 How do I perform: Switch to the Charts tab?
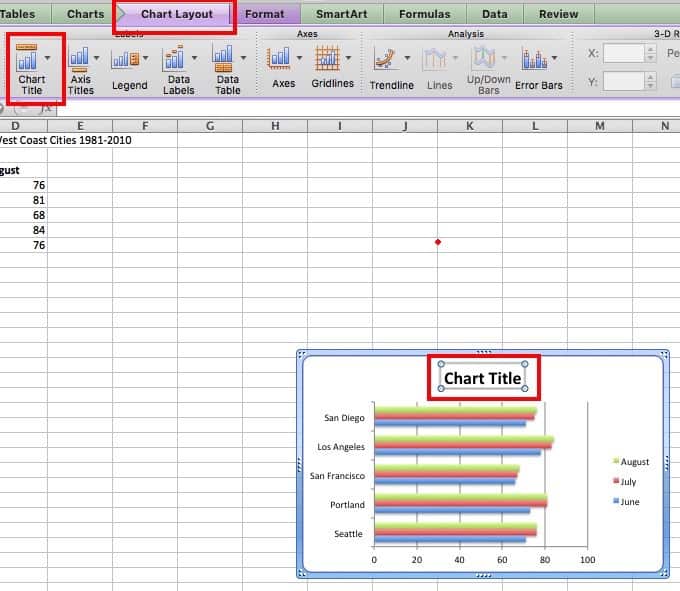pos(85,14)
